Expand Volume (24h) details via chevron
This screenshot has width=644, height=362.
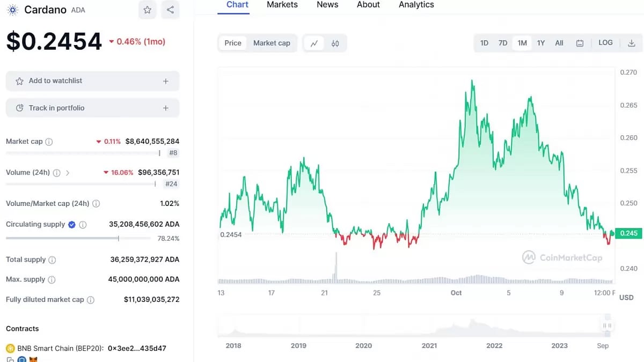(x=68, y=173)
